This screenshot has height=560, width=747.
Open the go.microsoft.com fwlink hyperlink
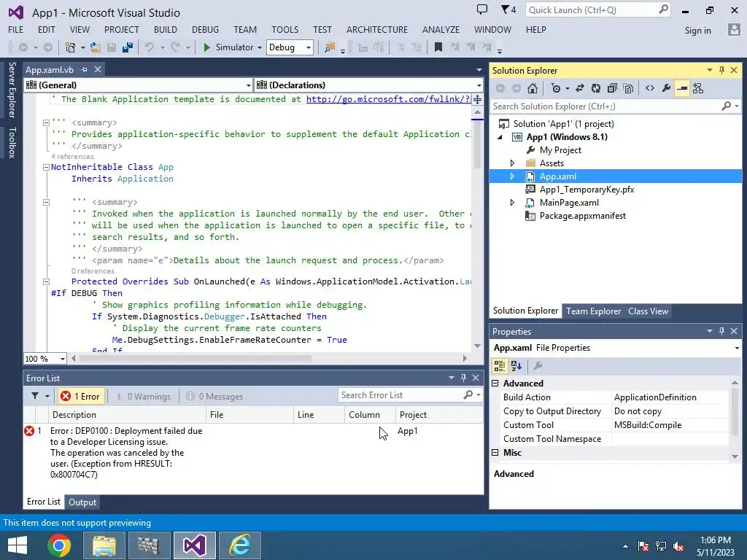[x=388, y=99]
